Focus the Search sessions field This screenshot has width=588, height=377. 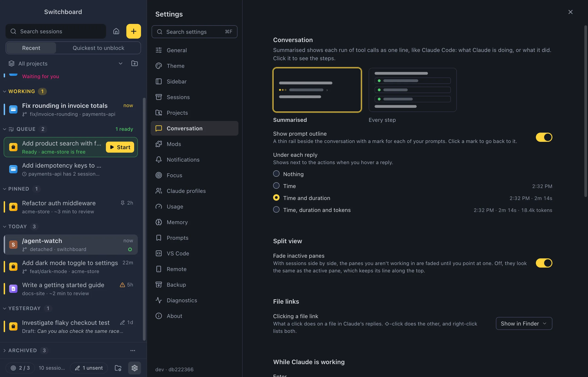coord(56,31)
